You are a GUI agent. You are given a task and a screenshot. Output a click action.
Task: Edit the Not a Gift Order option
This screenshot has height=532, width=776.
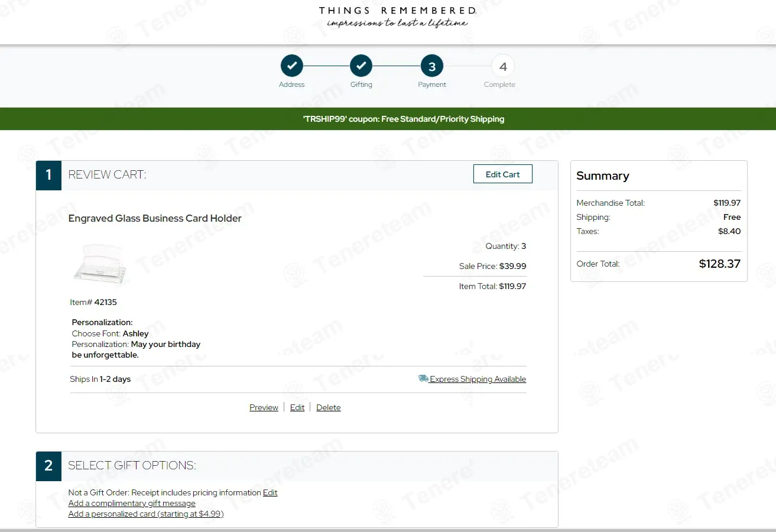click(x=270, y=492)
